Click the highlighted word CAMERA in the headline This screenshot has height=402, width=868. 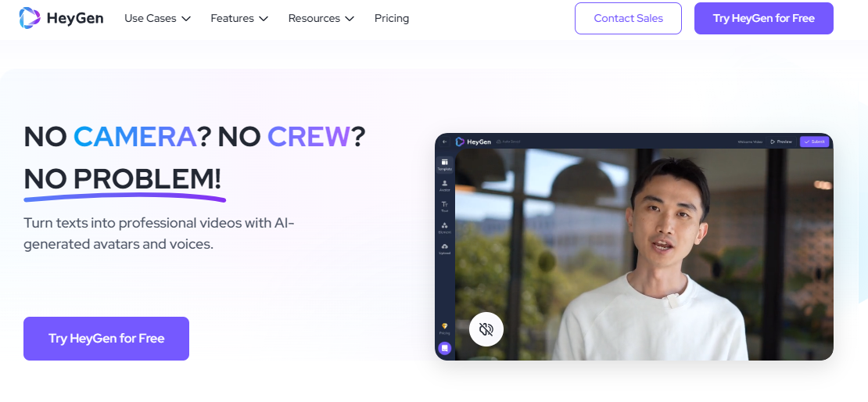tap(135, 136)
